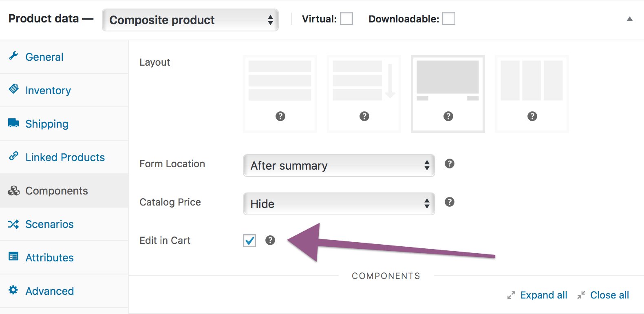Select the three-column layout thumbnail
The image size is (644, 314).
(532, 94)
